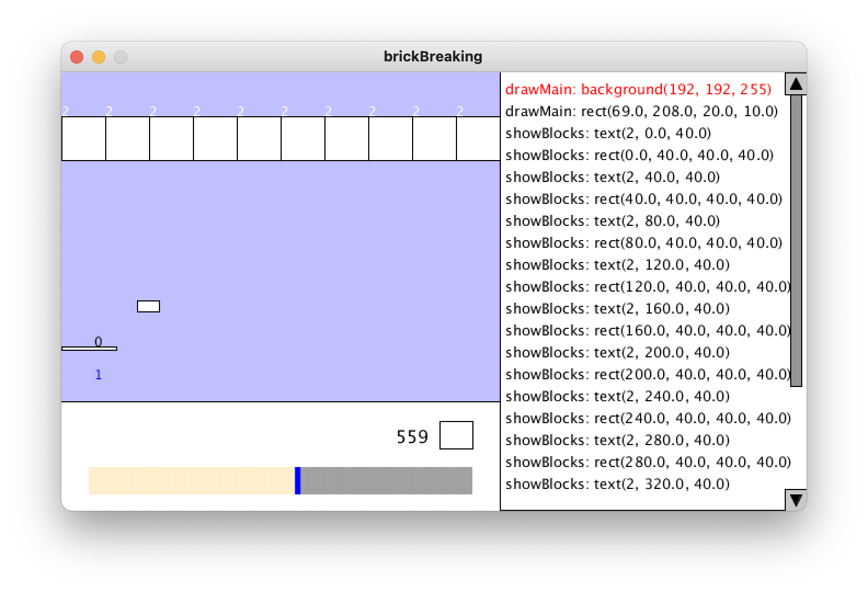The height and width of the screenshot is (592, 868).
Task: Click the sixth white brick from left
Action: [x=303, y=139]
